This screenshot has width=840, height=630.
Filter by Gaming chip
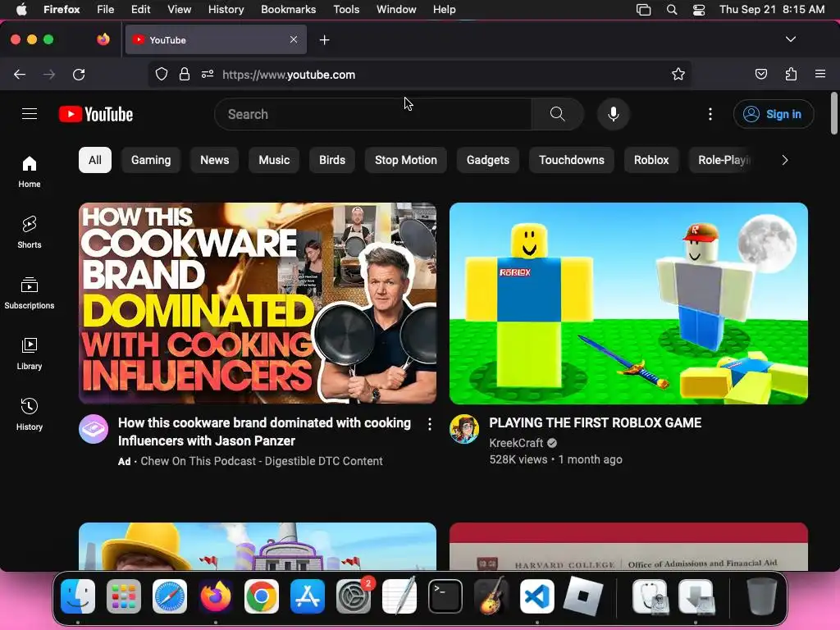point(151,160)
